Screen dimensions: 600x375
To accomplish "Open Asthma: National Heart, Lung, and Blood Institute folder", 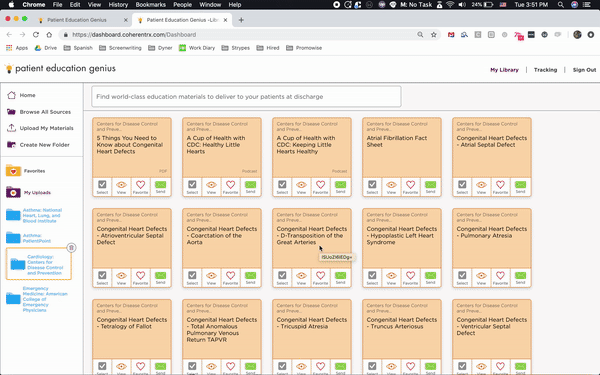I will (x=34, y=215).
